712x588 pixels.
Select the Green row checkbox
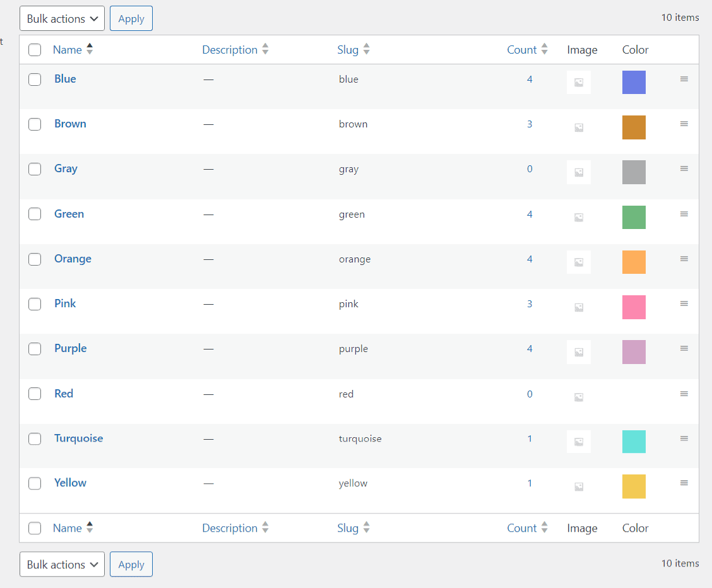coord(35,214)
